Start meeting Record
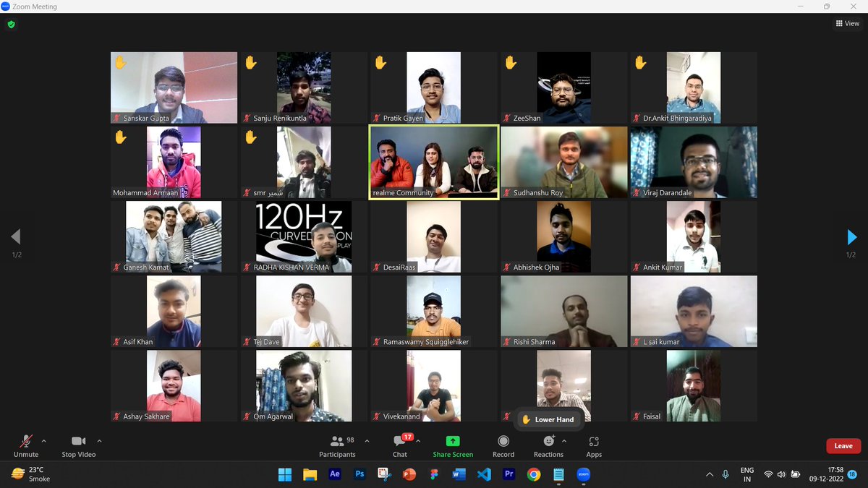This screenshot has width=868, height=488. [503, 446]
